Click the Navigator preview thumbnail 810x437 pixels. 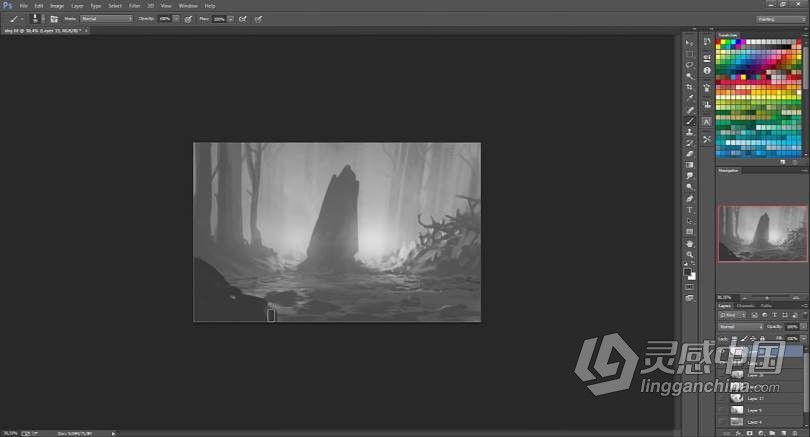(x=762, y=233)
